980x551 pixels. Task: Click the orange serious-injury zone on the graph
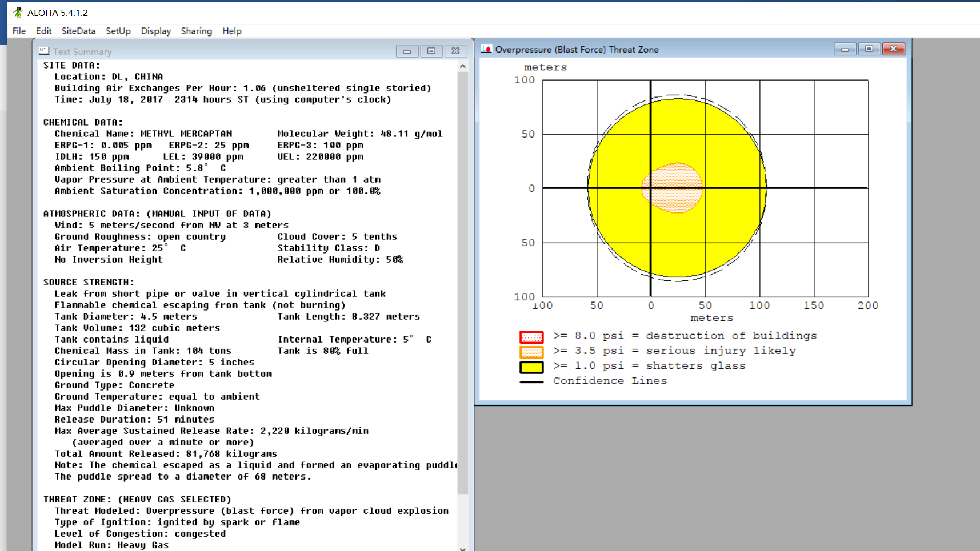coord(673,188)
